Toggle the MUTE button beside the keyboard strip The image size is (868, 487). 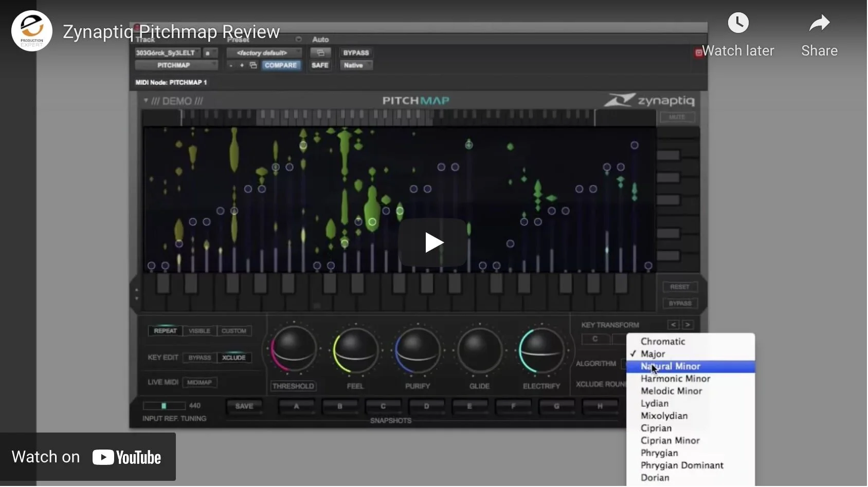click(677, 117)
